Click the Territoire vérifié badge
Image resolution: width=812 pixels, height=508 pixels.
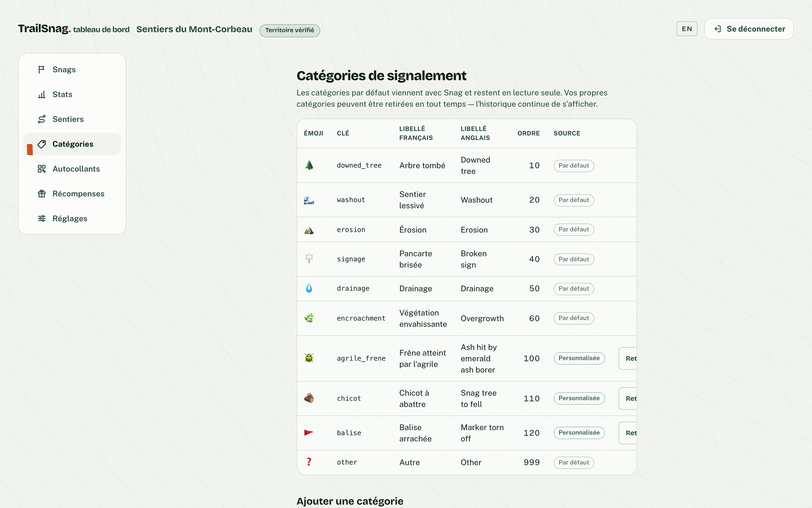click(290, 30)
